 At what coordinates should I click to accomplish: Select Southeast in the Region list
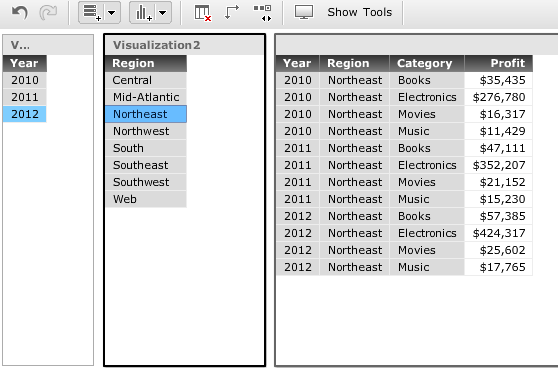(x=146, y=165)
